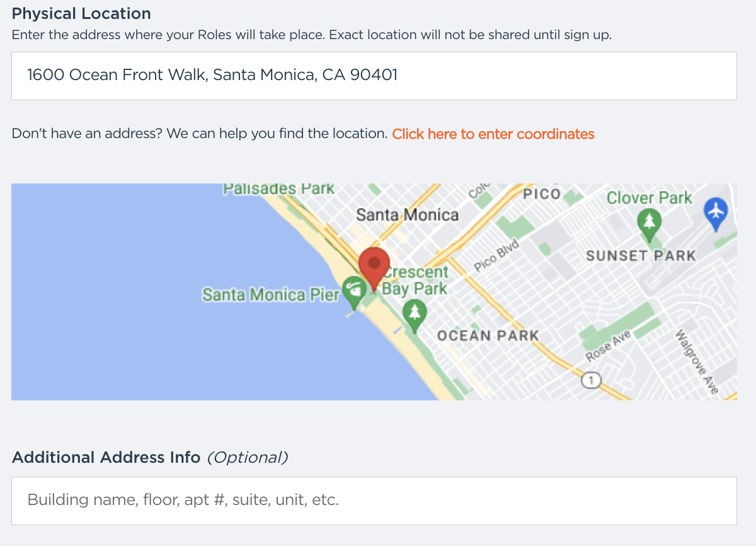756x546 pixels.
Task: Click the physical address input field
Action: point(374,76)
